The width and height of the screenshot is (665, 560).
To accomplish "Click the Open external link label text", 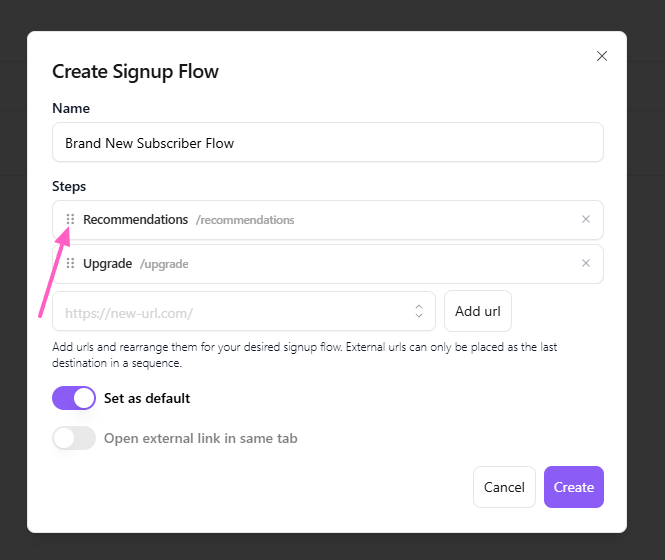I will click(x=200, y=438).
